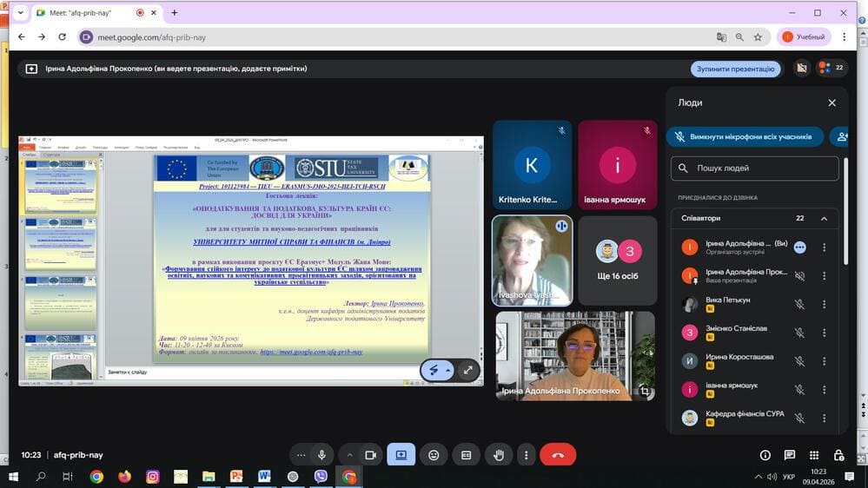Raise hand in the meeting
Viewport: 868px width, 488px height.
point(499,455)
